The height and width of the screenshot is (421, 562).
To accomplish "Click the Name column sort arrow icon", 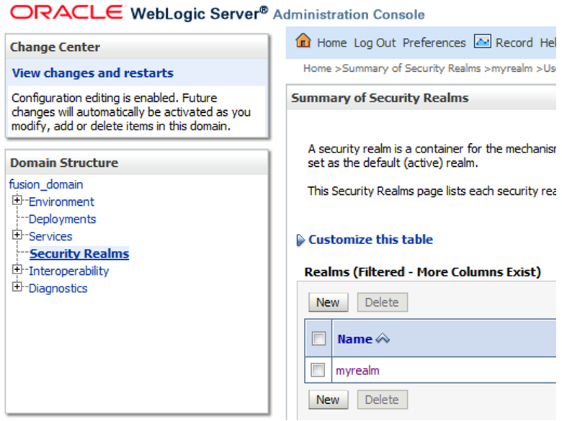I will pos(383,338).
